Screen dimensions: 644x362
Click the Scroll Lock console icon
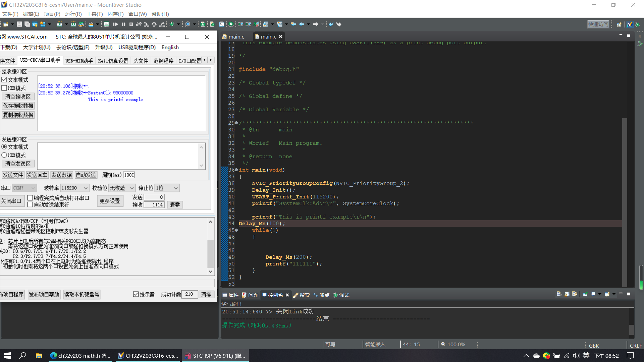point(567,294)
